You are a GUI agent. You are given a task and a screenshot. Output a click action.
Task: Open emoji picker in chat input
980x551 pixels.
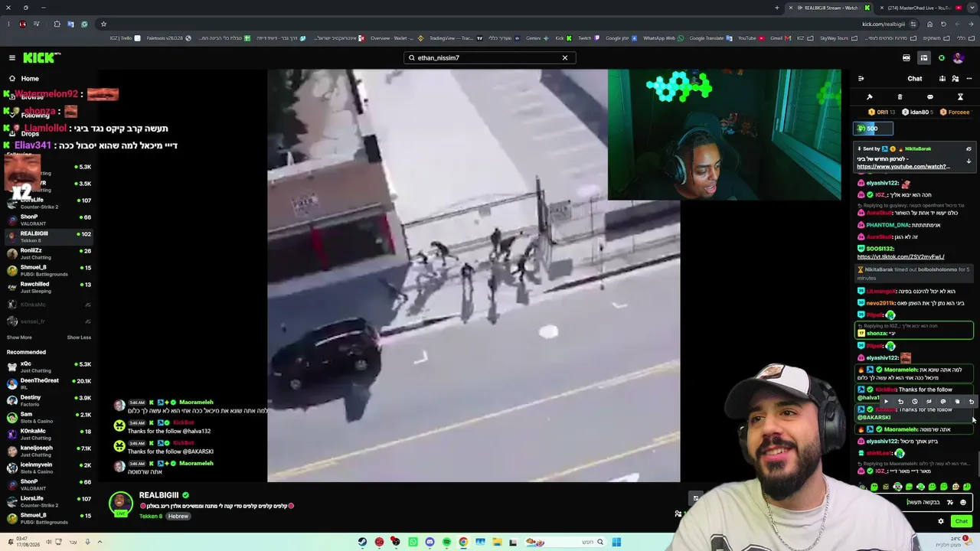[x=963, y=502]
